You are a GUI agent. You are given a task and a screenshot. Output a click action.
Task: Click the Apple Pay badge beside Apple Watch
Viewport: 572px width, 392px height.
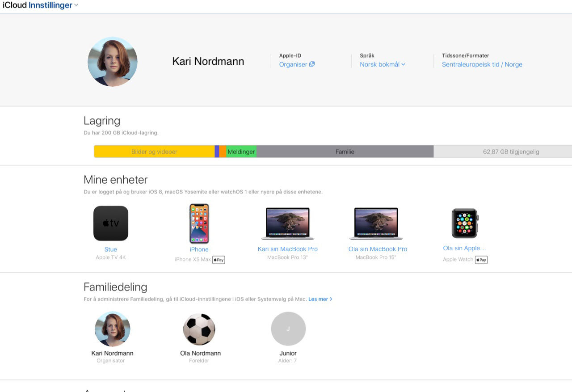coord(481,260)
